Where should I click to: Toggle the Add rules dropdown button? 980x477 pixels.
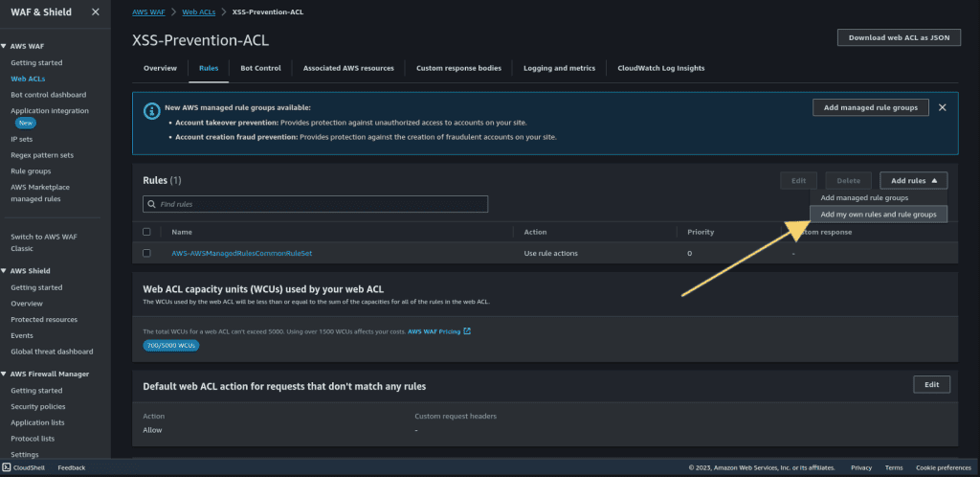point(914,181)
